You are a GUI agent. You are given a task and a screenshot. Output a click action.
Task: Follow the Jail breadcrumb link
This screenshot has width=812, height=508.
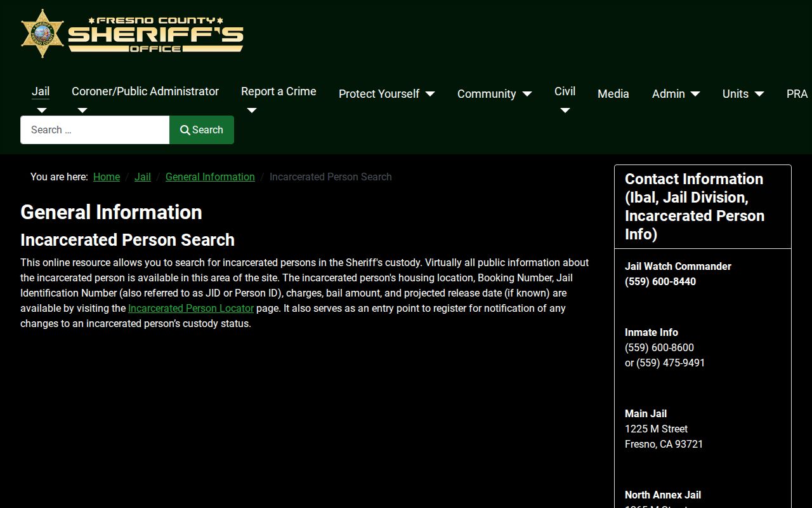tap(143, 177)
